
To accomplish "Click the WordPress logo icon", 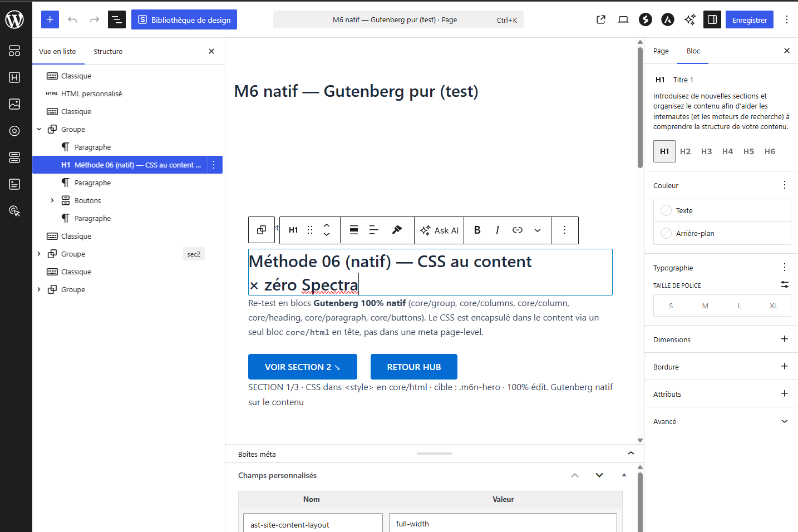I will [x=14, y=19].
